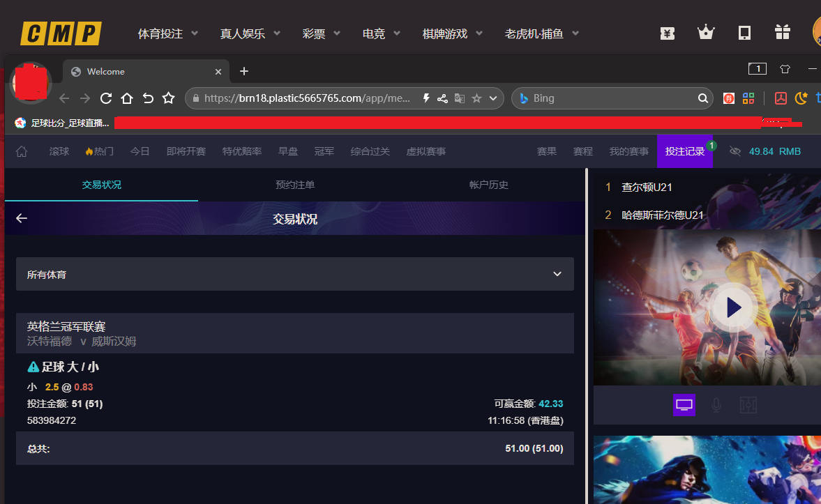The height and width of the screenshot is (504, 821).
Task: Switch to the 预约注单 tab
Action: coord(295,185)
